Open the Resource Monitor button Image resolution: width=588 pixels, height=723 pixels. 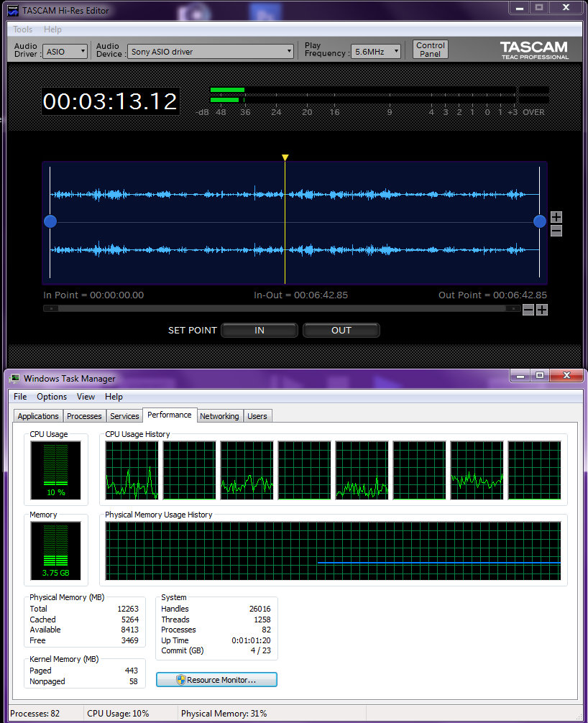coord(216,680)
